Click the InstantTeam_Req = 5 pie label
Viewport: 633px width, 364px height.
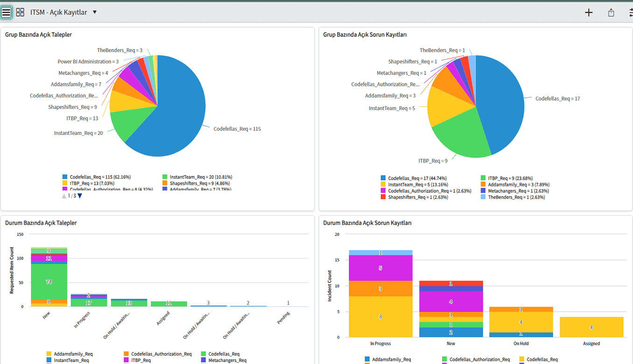392,108
